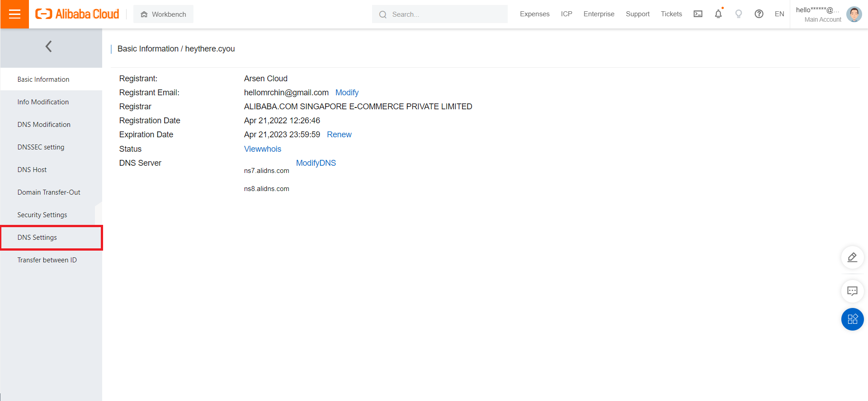Open DNS Host in sidebar
868x401 pixels.
(51, 169)
